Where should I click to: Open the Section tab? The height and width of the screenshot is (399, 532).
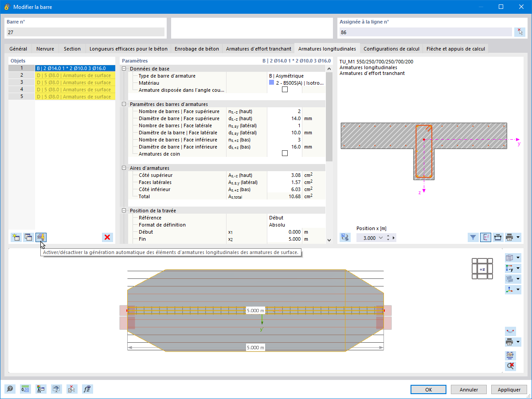click(72, 49)
